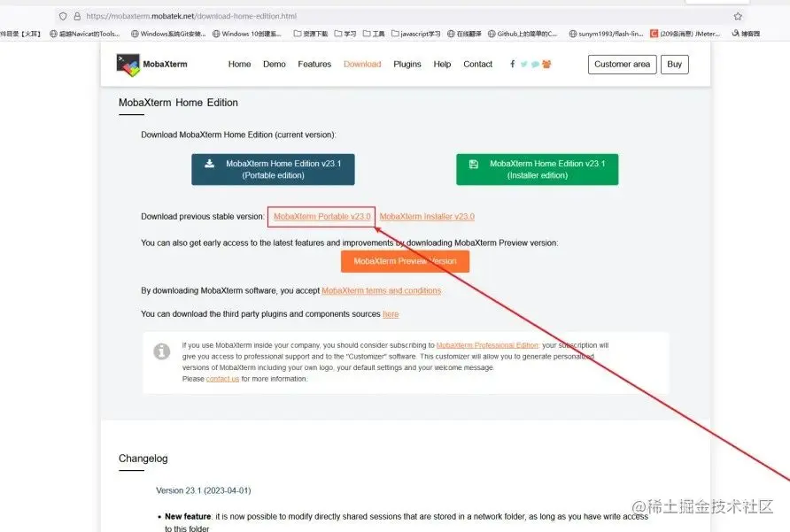Click the 'MobaXterm Home Edition' heading
This screenshot has height=532, width=790.
(x=178, y=103)
